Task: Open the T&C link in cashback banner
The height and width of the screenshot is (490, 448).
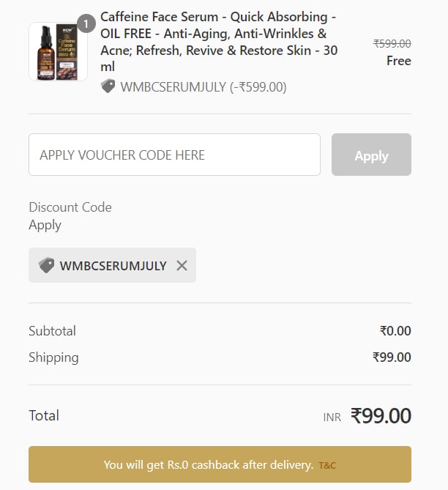Action: click(327, 466)
